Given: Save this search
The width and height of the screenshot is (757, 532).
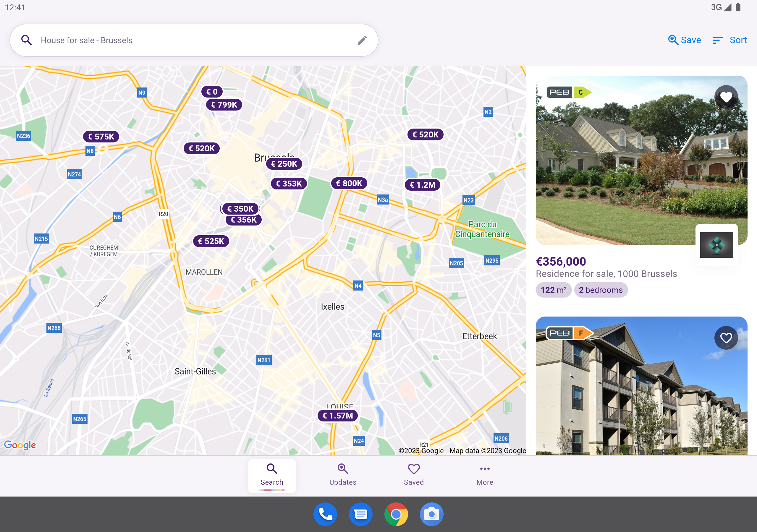Looking at the screenshot, I should (685, 40).
